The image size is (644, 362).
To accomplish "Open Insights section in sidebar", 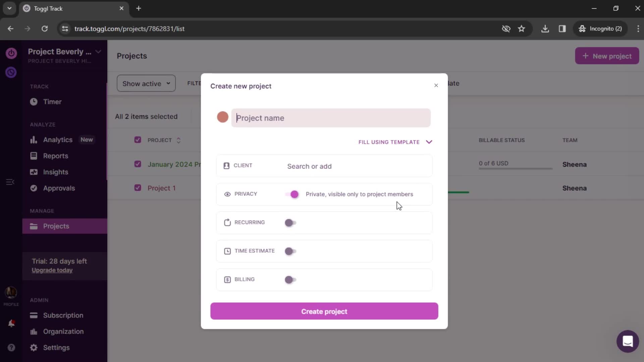I will [56, 172].
